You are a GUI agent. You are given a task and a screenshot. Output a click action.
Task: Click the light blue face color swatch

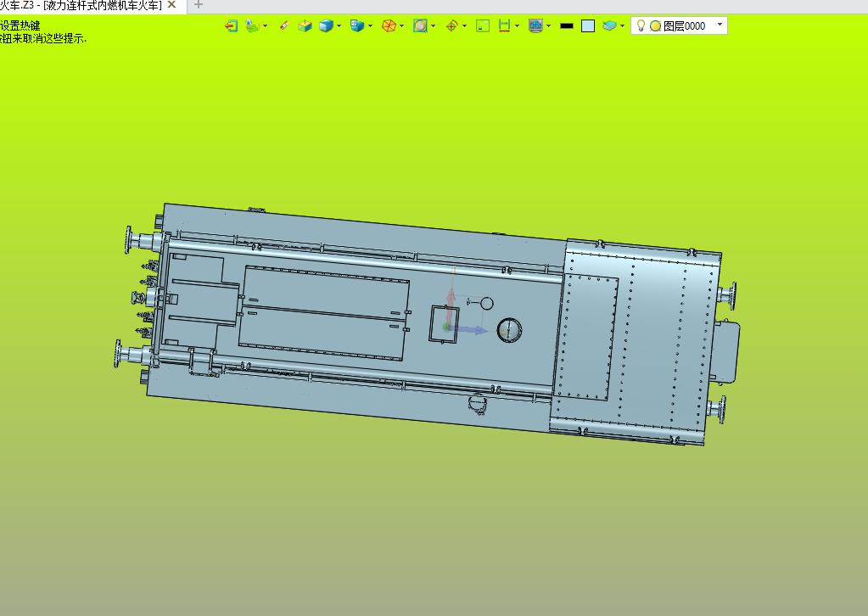(x=588, y=26)
